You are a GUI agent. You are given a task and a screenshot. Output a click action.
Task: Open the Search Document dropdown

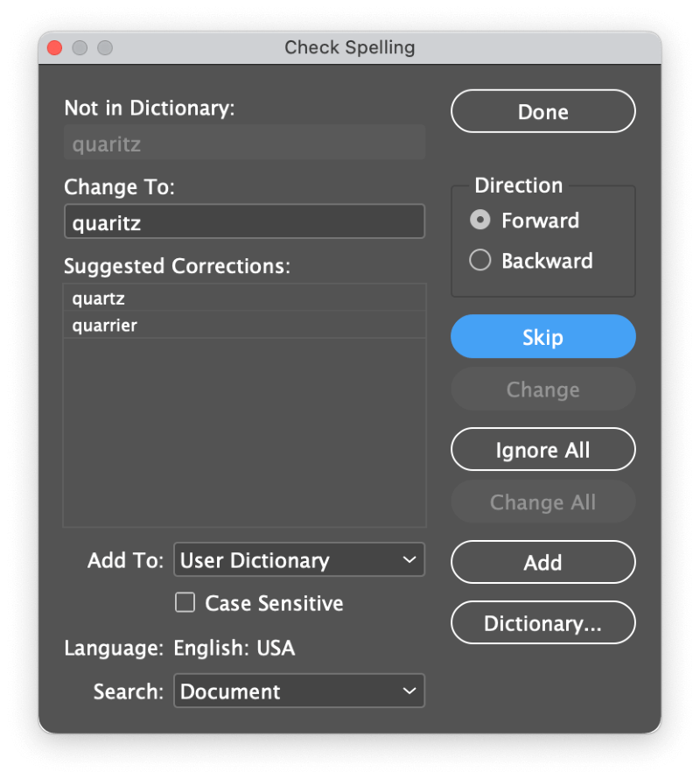(x=299, y=691)
